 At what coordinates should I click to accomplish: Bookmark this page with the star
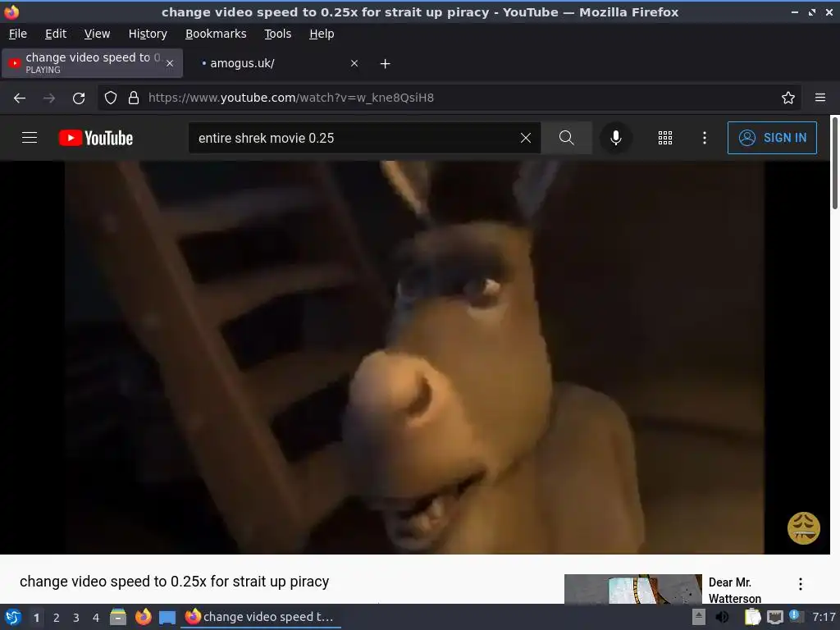788,98
